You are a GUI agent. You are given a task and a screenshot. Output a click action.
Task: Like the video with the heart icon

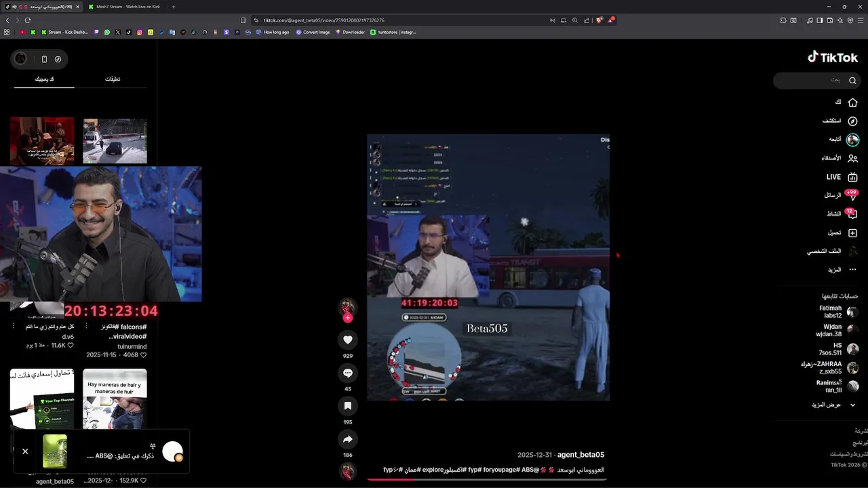point(348,340)
